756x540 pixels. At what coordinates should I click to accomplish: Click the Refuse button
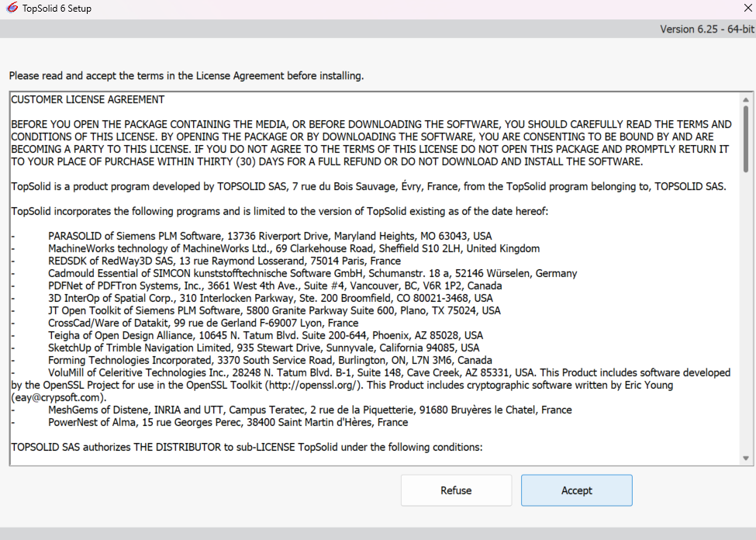point(456,490)
